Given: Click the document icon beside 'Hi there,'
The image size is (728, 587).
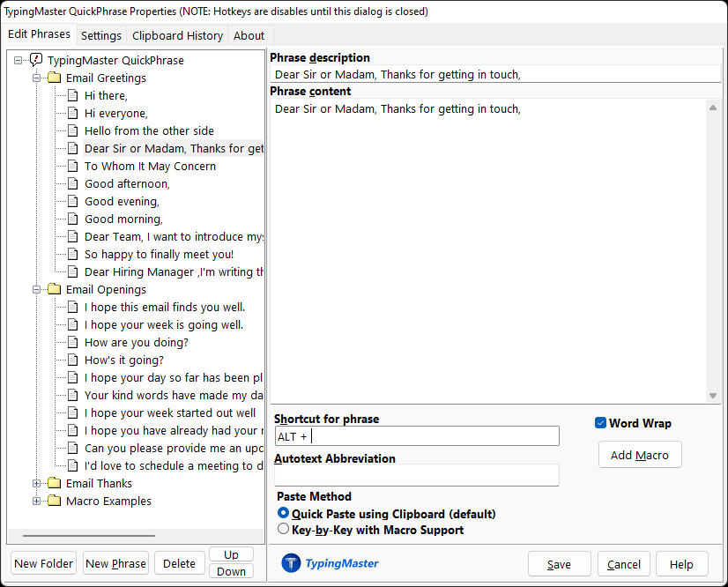Looking at the screenshot, I should 73,95.
